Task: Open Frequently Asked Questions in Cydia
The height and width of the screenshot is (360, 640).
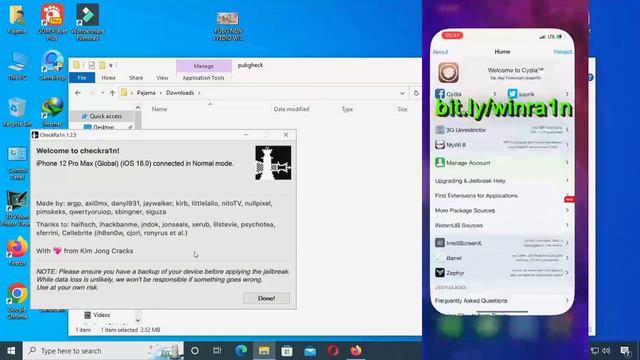Action: (x=502, y=301)
